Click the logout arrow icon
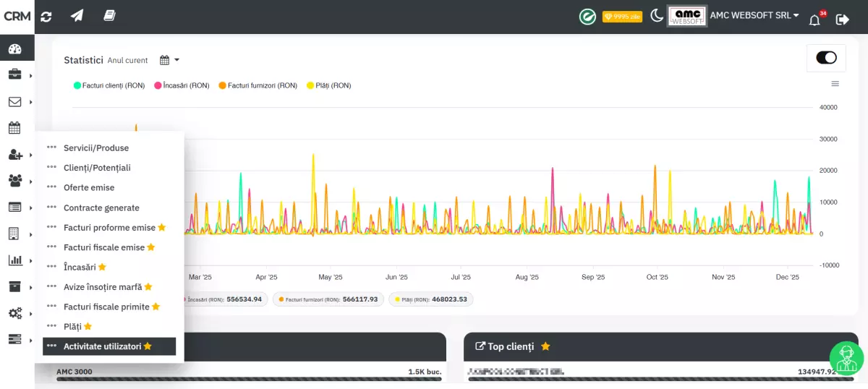868x389 pixels. pos(843,20)
